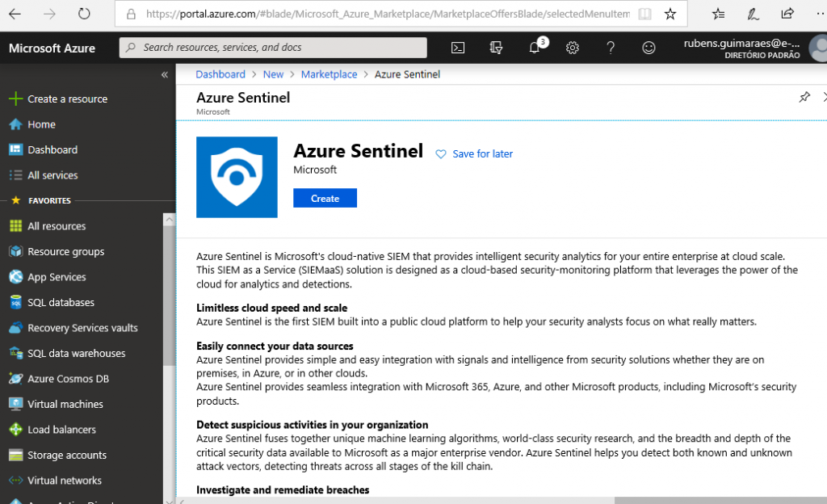Open portal settings gear
The image size is (827, 504).
573,48
